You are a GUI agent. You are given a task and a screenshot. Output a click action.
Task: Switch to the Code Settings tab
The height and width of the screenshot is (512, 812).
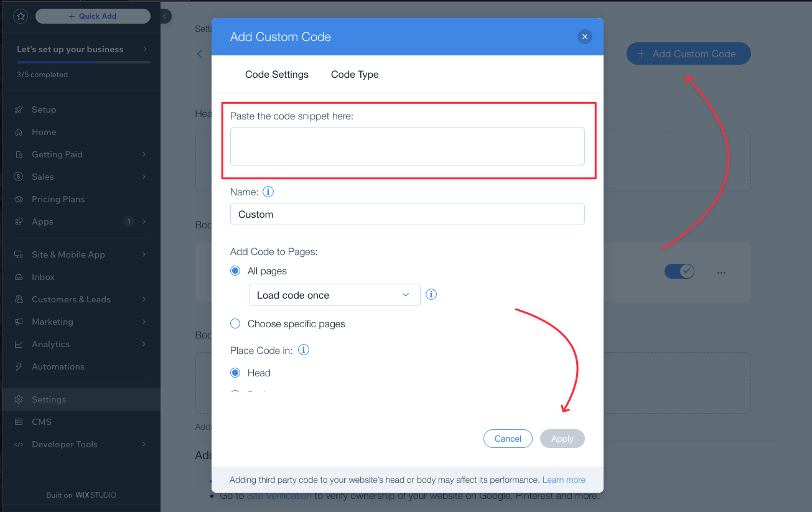click(277, 75)
